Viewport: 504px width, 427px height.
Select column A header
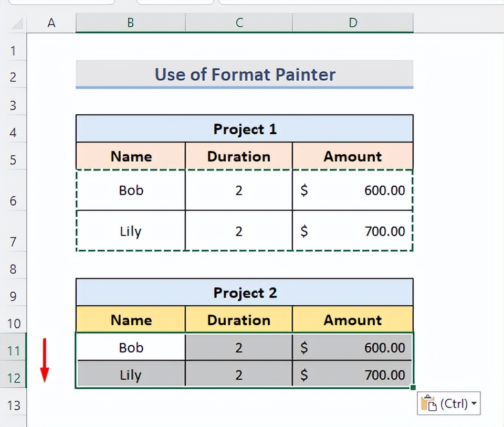pos(51,23)
